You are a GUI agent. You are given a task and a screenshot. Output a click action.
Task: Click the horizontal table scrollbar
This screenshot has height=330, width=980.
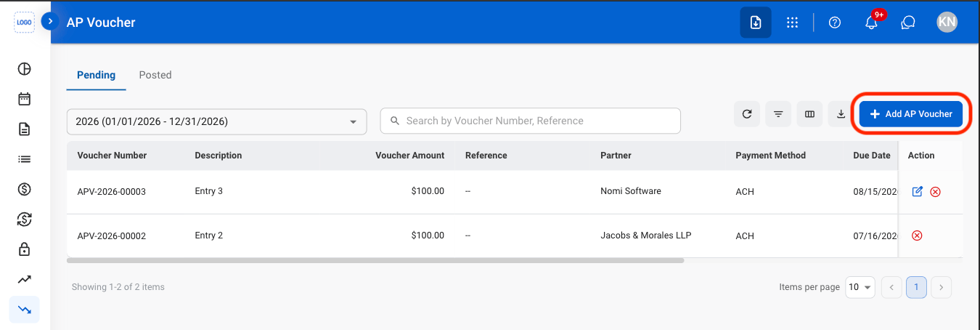coord(375,259)
